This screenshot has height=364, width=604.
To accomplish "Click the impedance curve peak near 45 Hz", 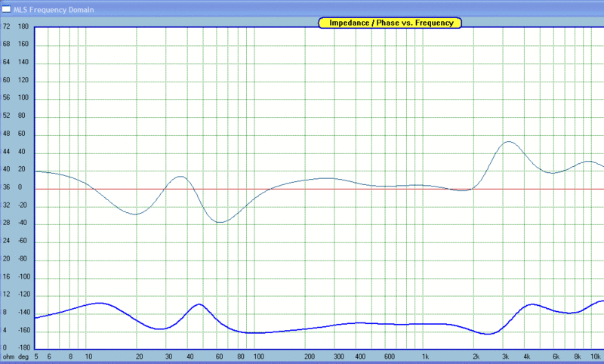I will click(x=199, y=304).
